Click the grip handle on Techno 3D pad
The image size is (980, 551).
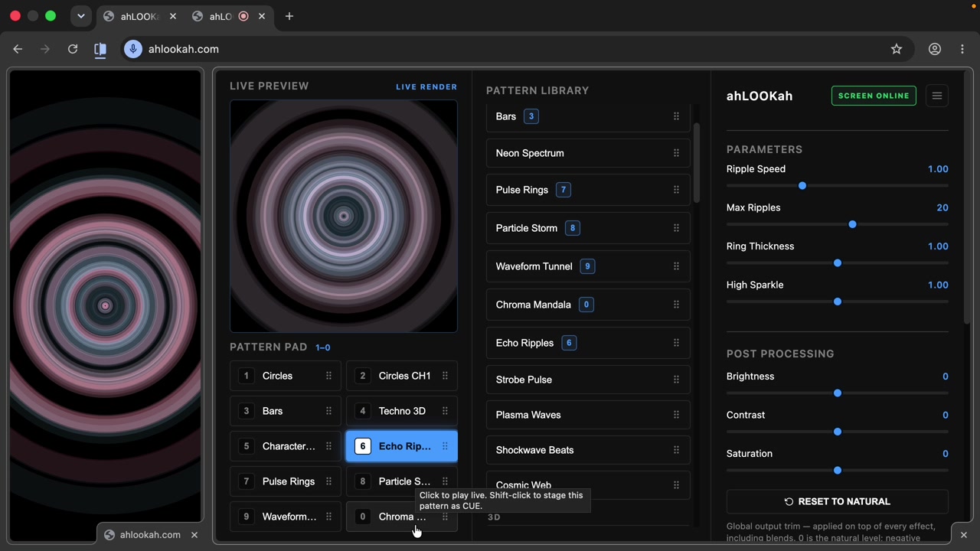point(445,411)
